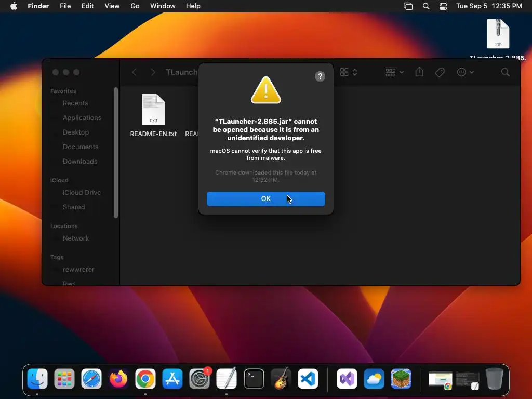532x399 pixels.
Task: Open Shared in Finder sidebar
Action: pyautogui.click(x=74, y=207)
